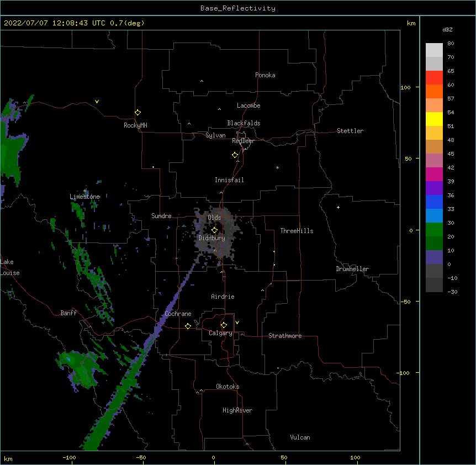Select the magenta 39 dBZ legend swatch
476x465 pixels.
pos(434,174)
